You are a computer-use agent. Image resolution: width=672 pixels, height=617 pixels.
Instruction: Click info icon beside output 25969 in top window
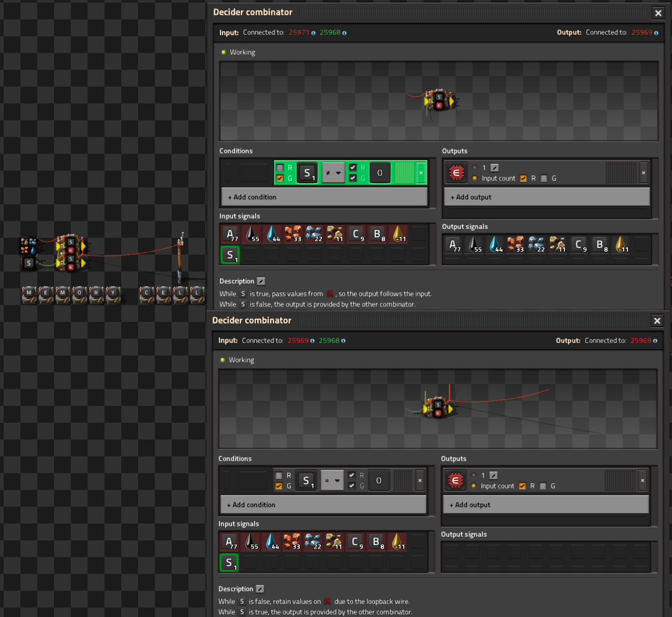point(656,33)
